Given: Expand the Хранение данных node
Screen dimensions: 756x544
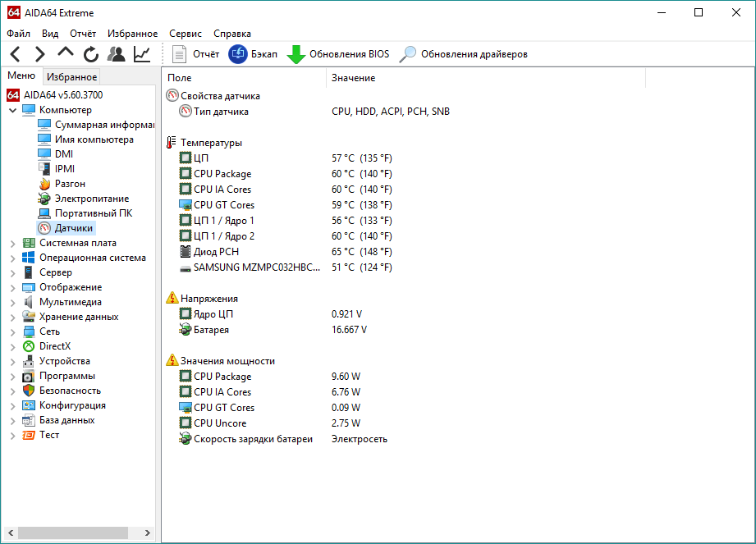Looking at the screenshot, I should (12, 317).
